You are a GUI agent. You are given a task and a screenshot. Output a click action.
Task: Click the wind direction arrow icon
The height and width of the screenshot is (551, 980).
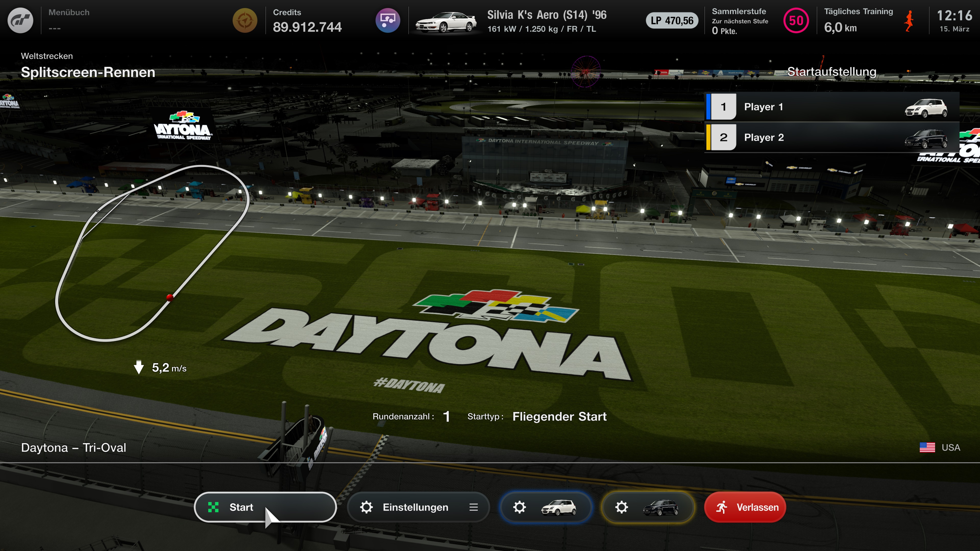139,367
